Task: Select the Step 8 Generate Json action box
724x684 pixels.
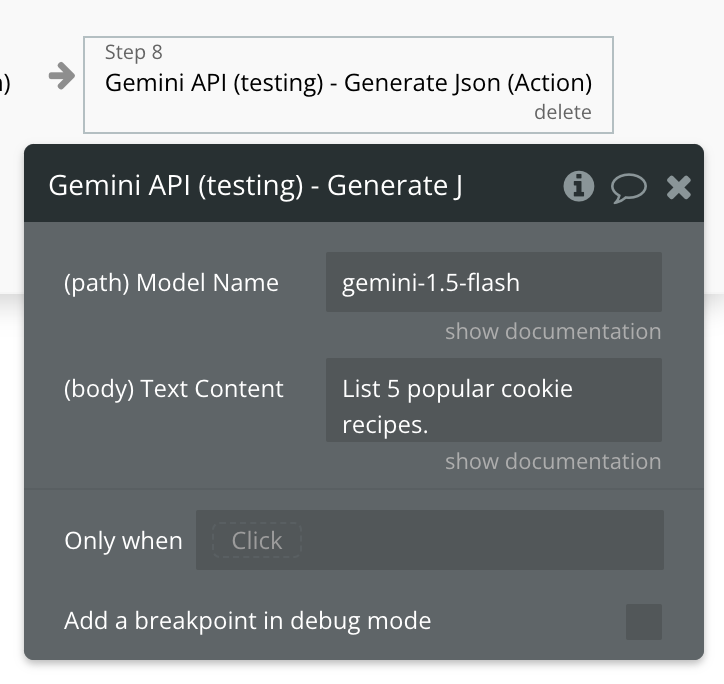Action: 347,84
